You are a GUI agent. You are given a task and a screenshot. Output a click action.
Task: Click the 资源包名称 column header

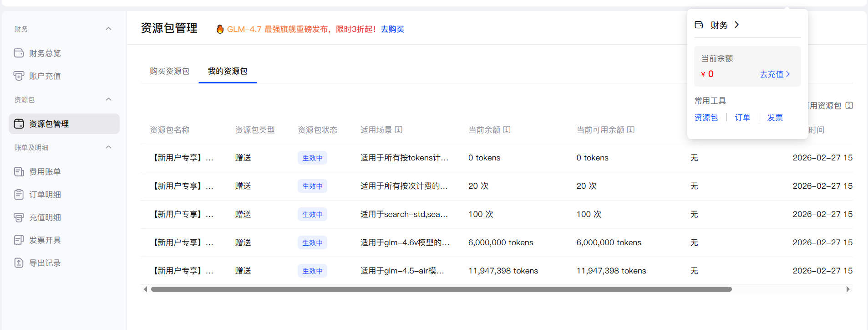[x=169, y=130]
